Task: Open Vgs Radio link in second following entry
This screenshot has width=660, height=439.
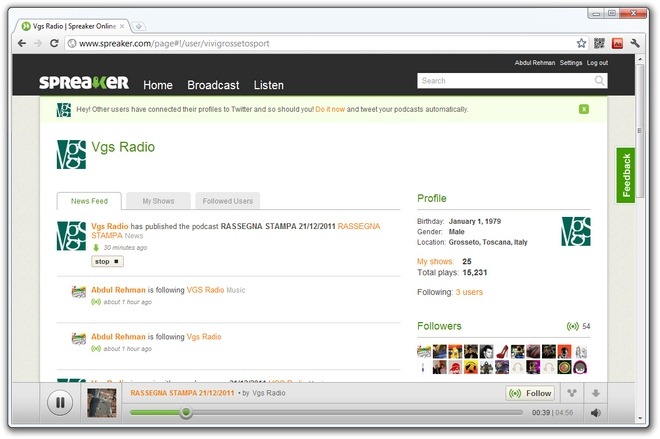Action: pos(204,337)
